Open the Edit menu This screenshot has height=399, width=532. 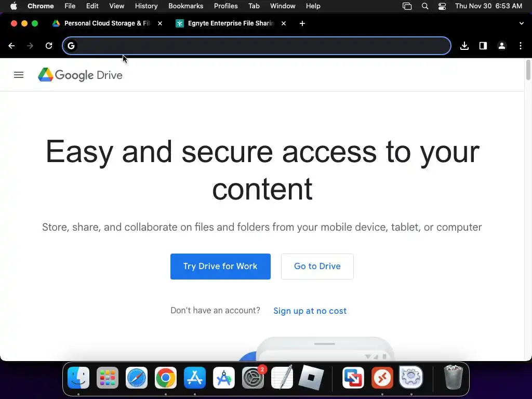(x=92, y=6)
